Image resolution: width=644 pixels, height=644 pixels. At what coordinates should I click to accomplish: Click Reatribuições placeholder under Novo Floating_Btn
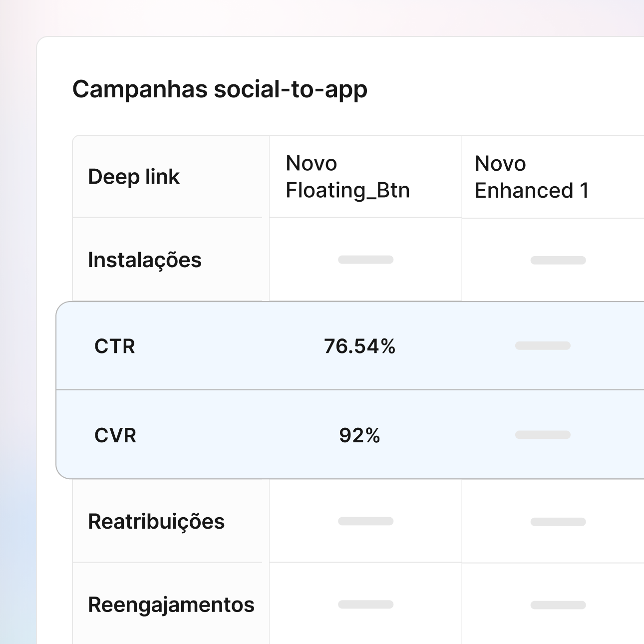click(365, 521)
